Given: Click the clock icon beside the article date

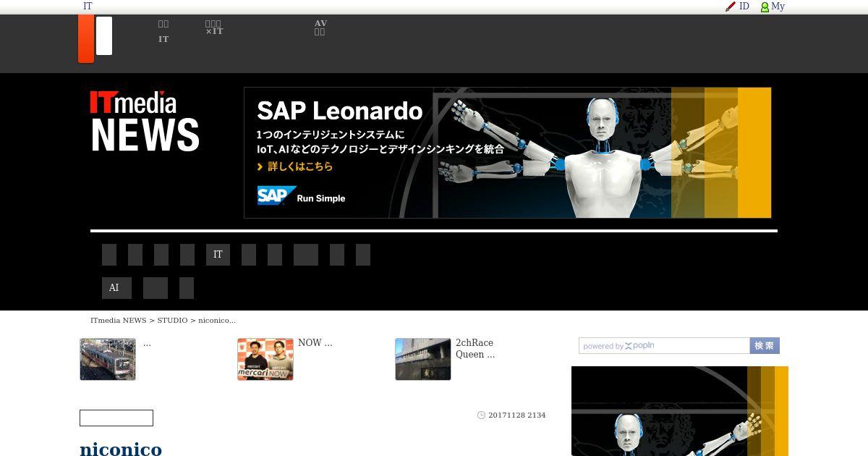Looking at the screenshot, I should [x=481, y=415].
